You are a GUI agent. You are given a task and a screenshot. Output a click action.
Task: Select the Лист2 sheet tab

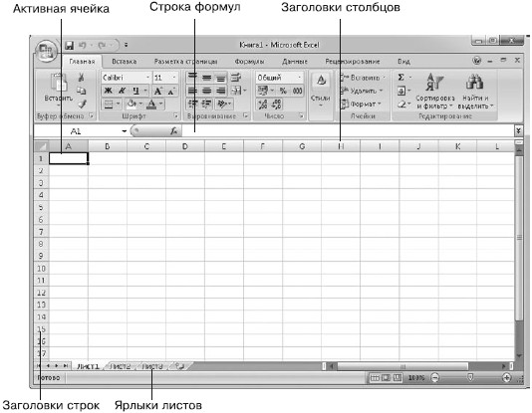click(121, 366)
